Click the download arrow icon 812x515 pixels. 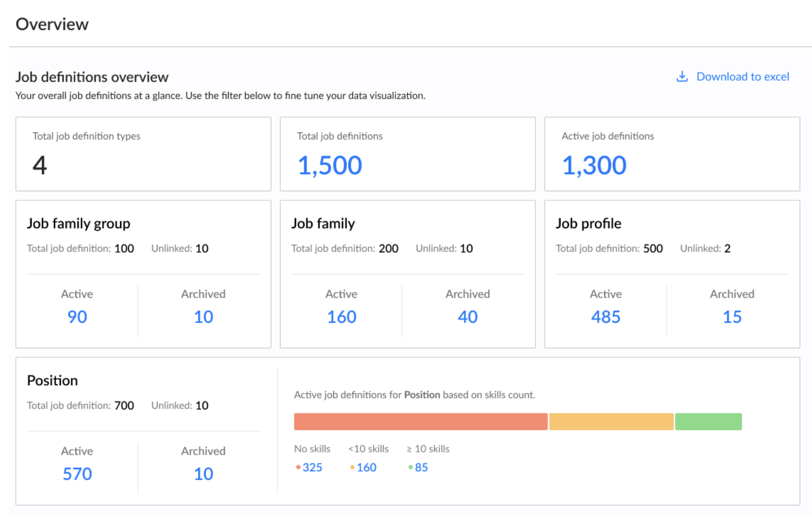(682, 76)
